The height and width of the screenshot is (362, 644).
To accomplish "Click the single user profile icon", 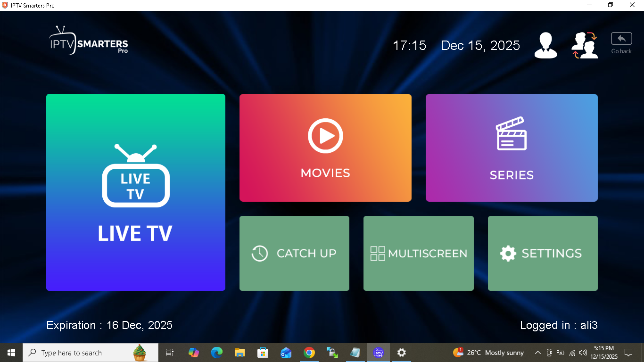I will point(546,45).
